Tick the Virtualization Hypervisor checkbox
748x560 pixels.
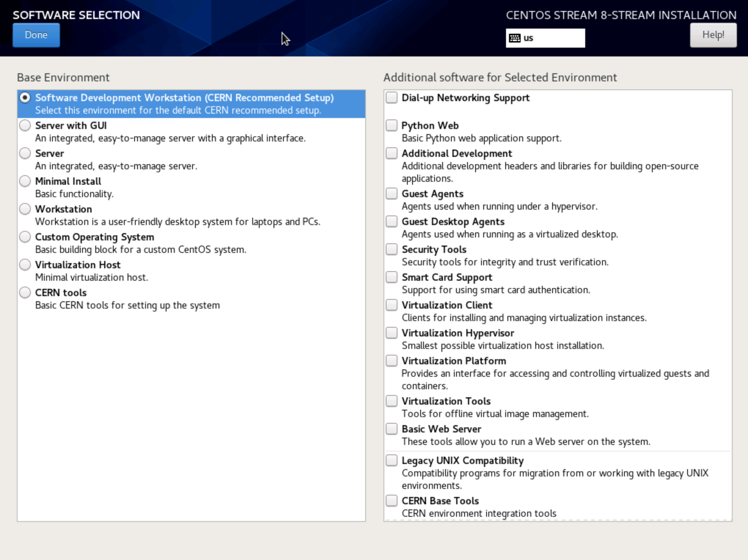click(x=392, y=333)
